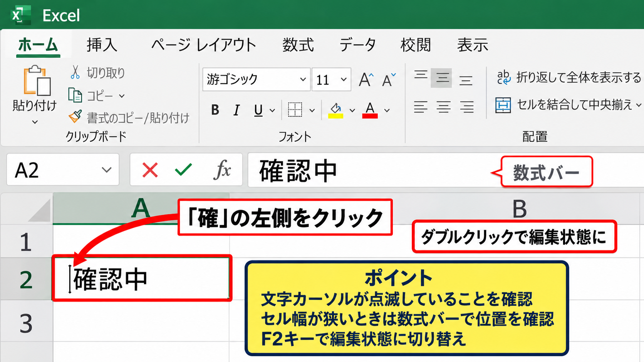Click cell A2 containing 確認中
The width and height of the screenshot is (644, 362).
(142, 278)
